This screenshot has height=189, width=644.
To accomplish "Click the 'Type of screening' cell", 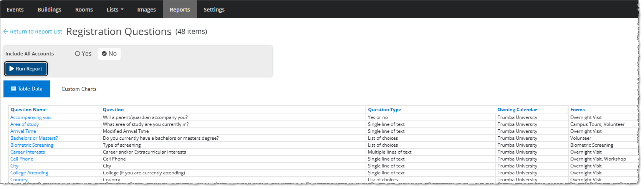I will 122,145.
